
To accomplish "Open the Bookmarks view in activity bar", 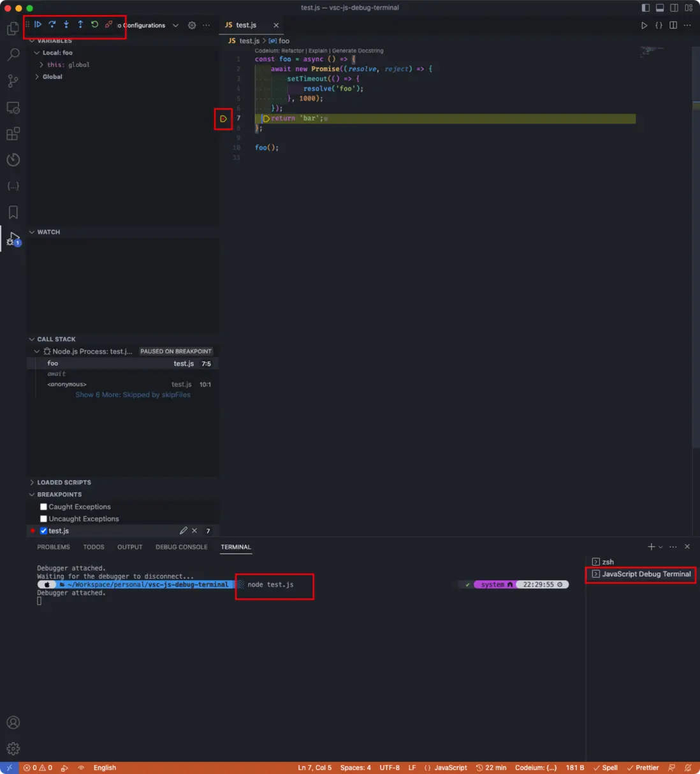I will click(x=13, y=212).
